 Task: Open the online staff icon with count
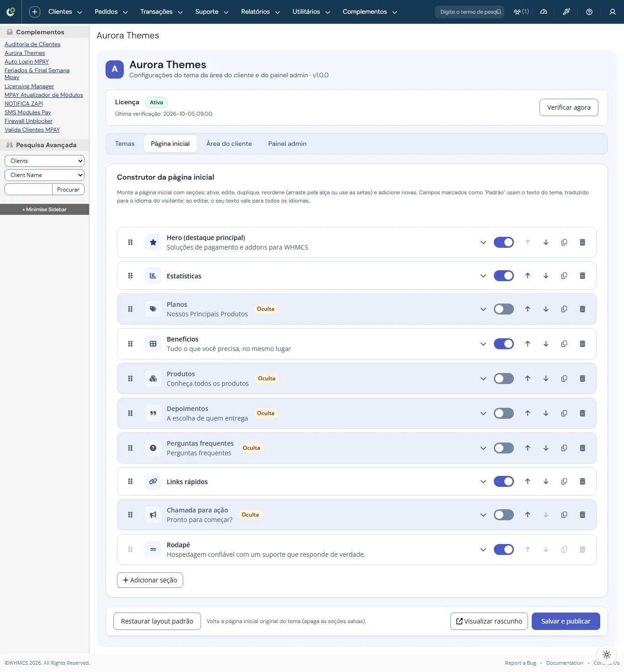coord(521,12)
